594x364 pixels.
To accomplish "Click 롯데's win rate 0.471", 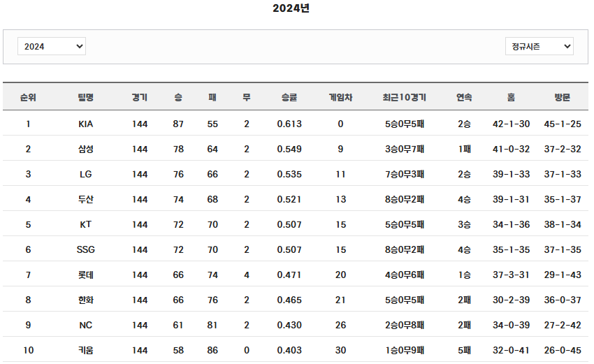I will (x=289, y=275).
